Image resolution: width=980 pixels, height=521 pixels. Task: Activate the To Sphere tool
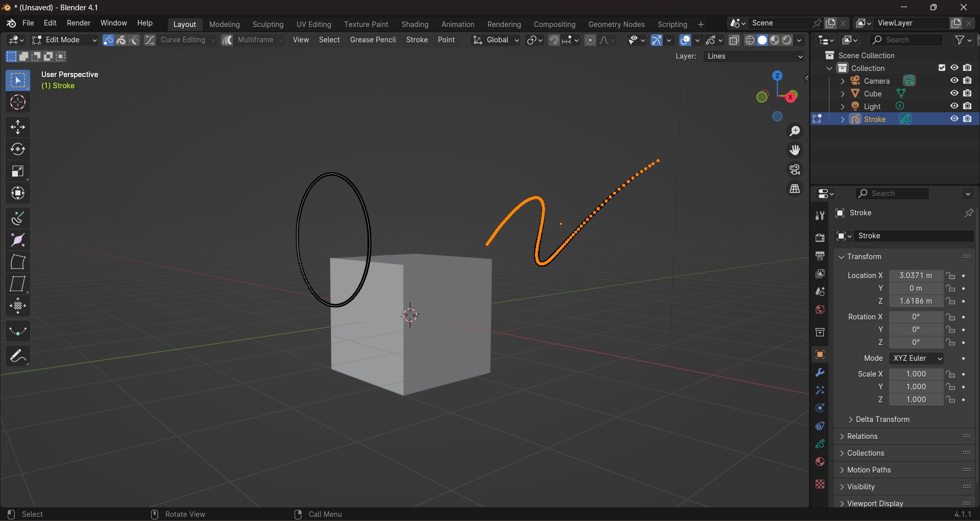tap(18, 306)
